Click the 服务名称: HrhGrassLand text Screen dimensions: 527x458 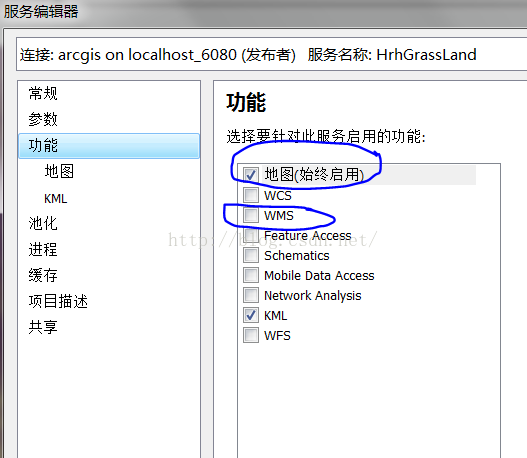(392, 54)
